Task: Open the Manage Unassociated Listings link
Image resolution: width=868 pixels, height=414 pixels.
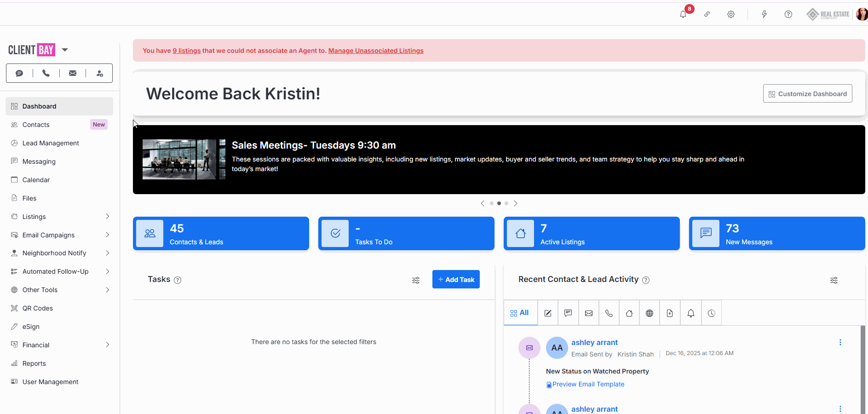Action: click(375, 51)
